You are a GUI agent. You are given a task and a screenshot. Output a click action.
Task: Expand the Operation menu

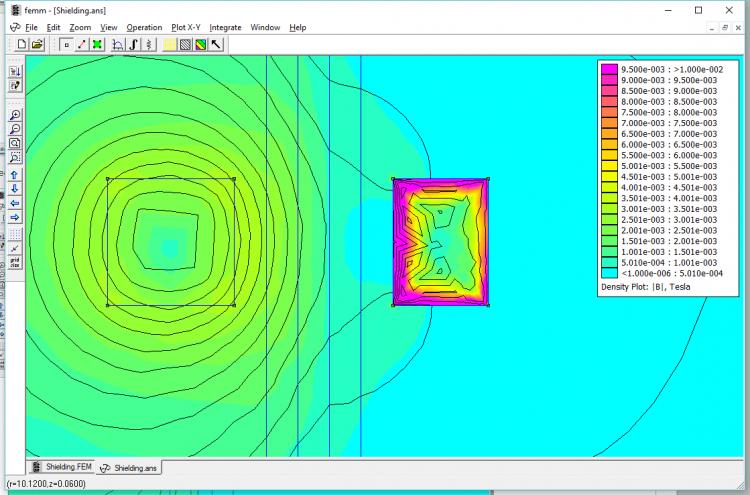pos(144,27)
